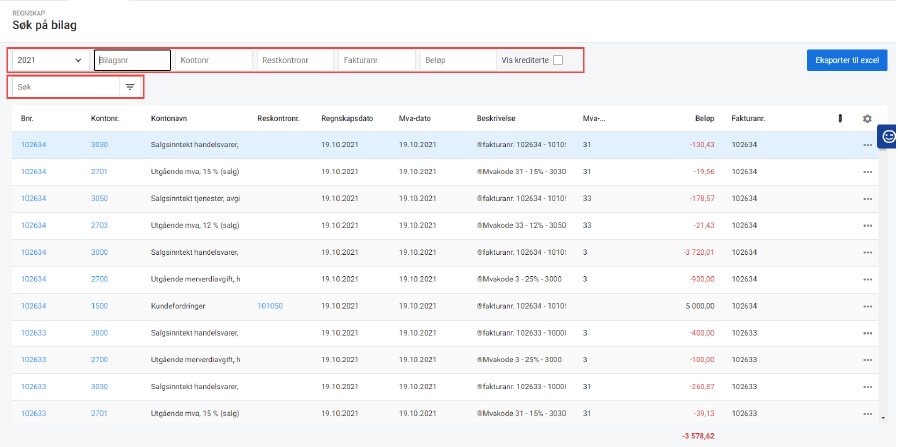Click Eksporter til excel button

point(846,60)
